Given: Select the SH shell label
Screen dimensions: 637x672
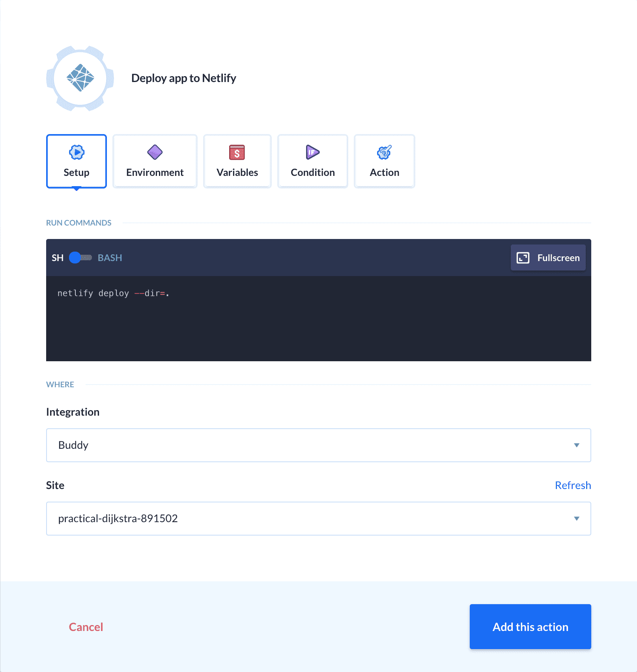Looking at the screenshot, I should point(58,258).
